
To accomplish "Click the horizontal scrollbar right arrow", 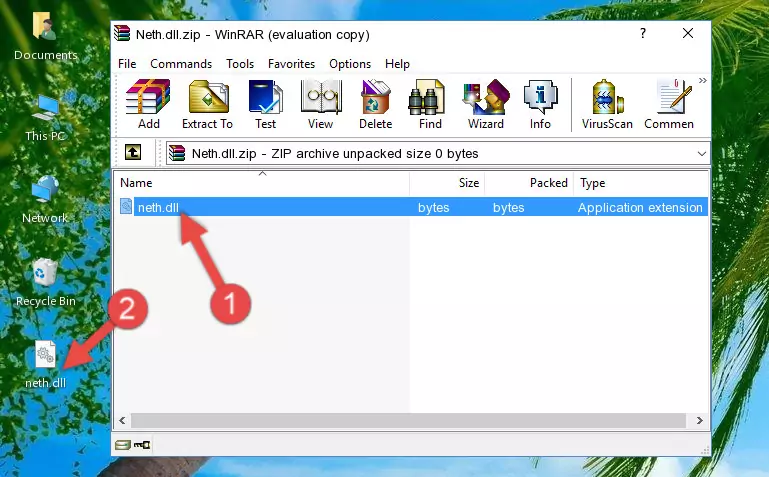I will point(700,420).
